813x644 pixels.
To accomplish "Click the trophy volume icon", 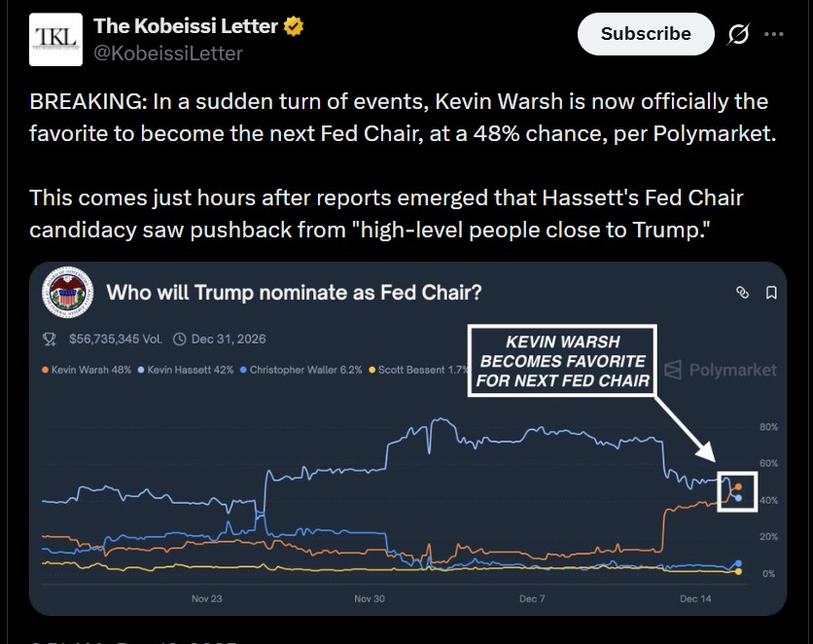I will click(52, 340).
